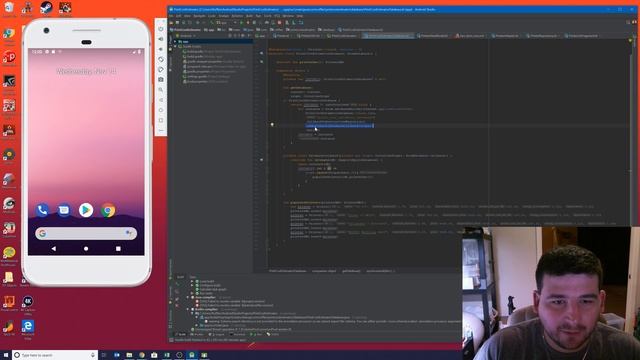Click the emulator volume down icon
Image resolution: width=640 pixels, height=360 pixels.
coord(161,49)
